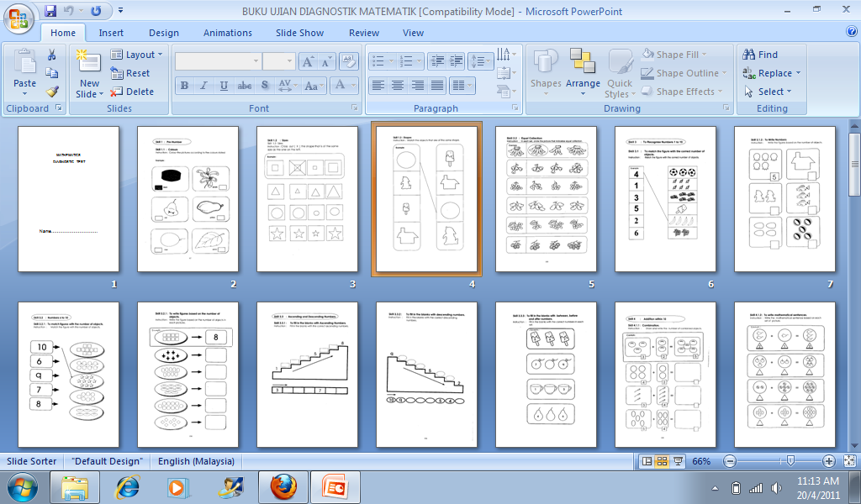The width and height of the screenshot is (861, 504).
Task: Center align text
Action: pyautogui.click(x=398, y=85)
